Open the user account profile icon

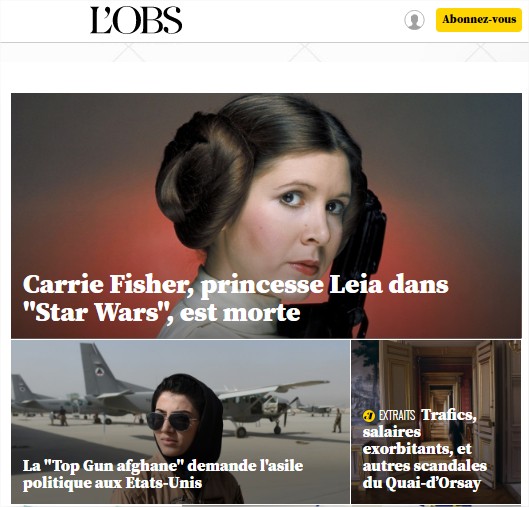tap(414, 20)
